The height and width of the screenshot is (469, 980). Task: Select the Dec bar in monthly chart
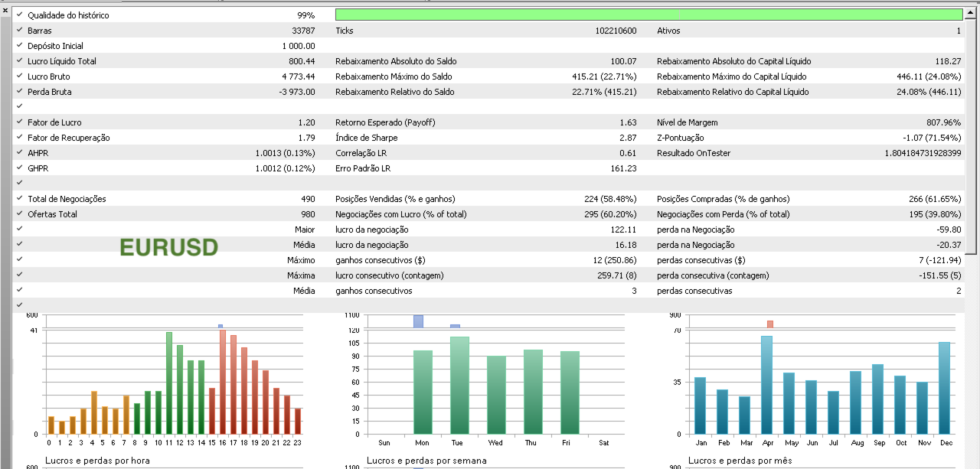pyautogui.click(x=944, y=388)
